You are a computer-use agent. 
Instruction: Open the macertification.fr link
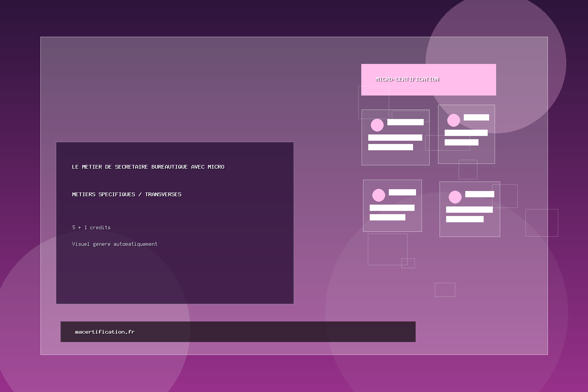point(105,332)
